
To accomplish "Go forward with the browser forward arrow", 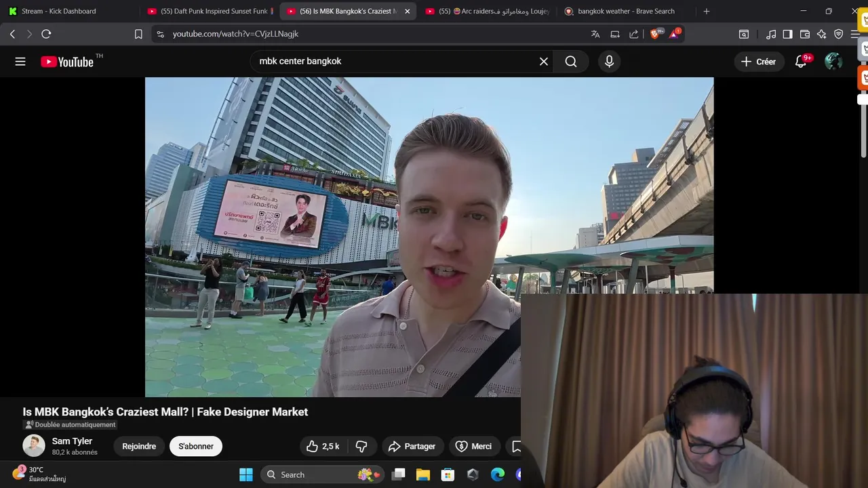I will (29, 34).
